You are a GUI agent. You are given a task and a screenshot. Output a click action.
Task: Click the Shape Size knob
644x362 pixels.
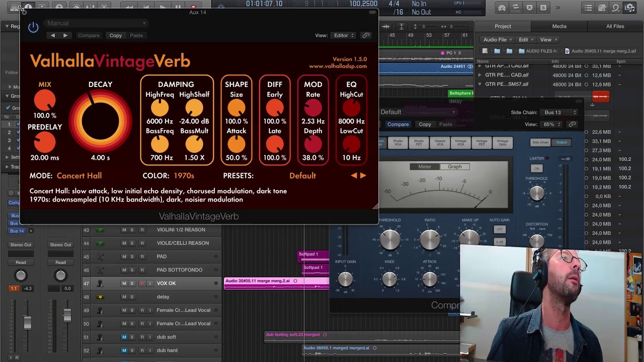coord(236,108)
